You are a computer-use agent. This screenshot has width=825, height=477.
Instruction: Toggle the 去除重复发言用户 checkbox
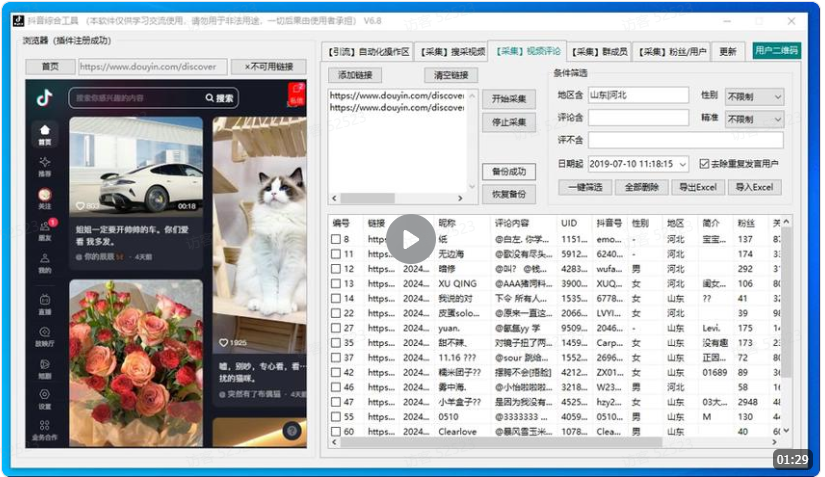click(704, 163)
